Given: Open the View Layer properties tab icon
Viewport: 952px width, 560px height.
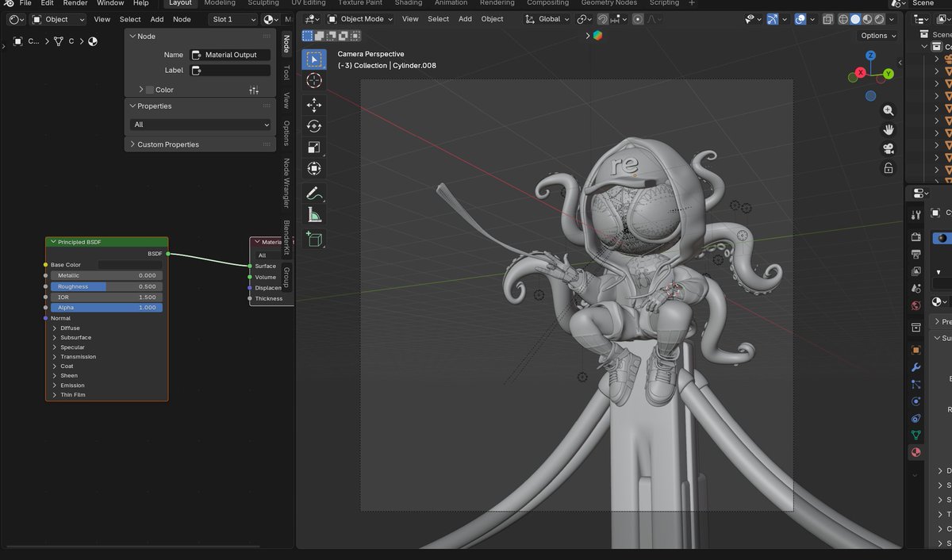Looking at the screenshot, I should pos(916,271).
